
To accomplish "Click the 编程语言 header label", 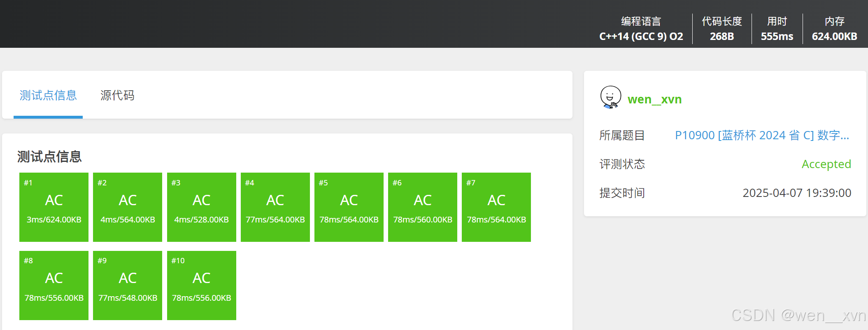I will tap(641, 21).
